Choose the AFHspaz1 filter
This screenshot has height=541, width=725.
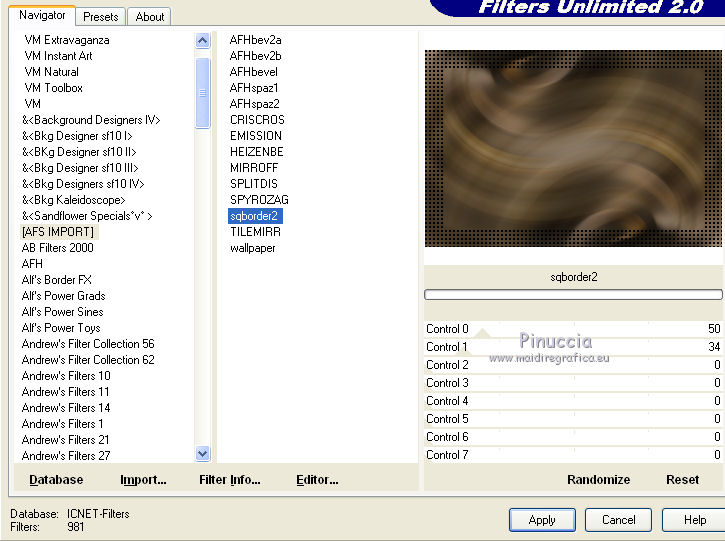click(x=254, y=88)
